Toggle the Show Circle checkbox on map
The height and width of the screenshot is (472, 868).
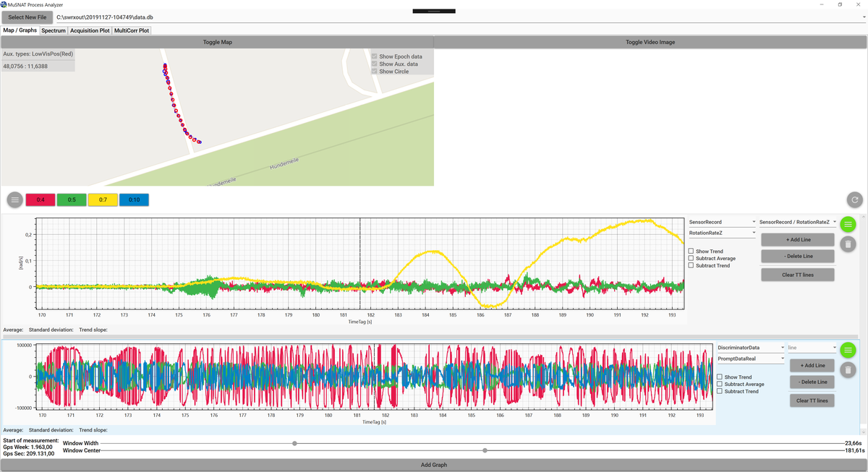(374, 72)
